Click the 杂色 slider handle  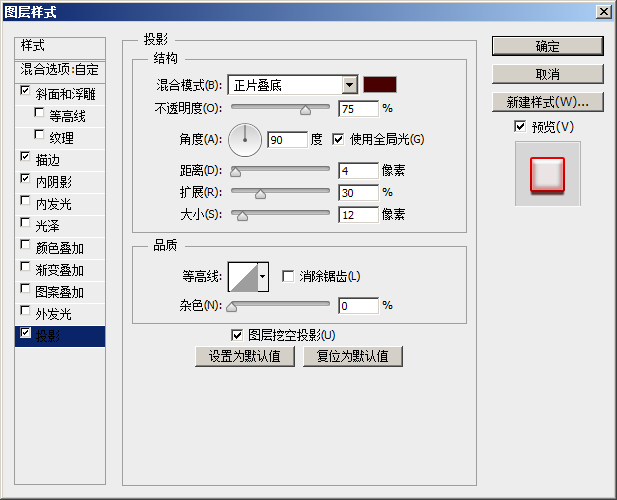tap(232, 307)
